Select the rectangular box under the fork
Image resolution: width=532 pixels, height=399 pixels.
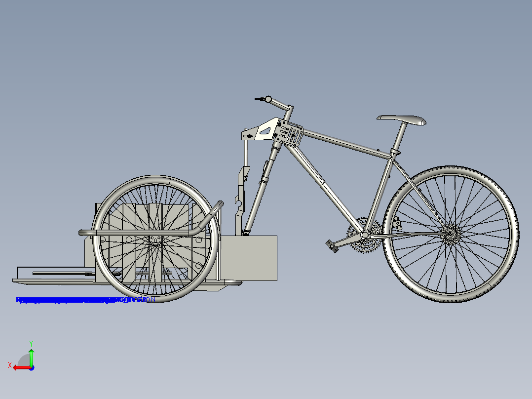coord(249,258)
